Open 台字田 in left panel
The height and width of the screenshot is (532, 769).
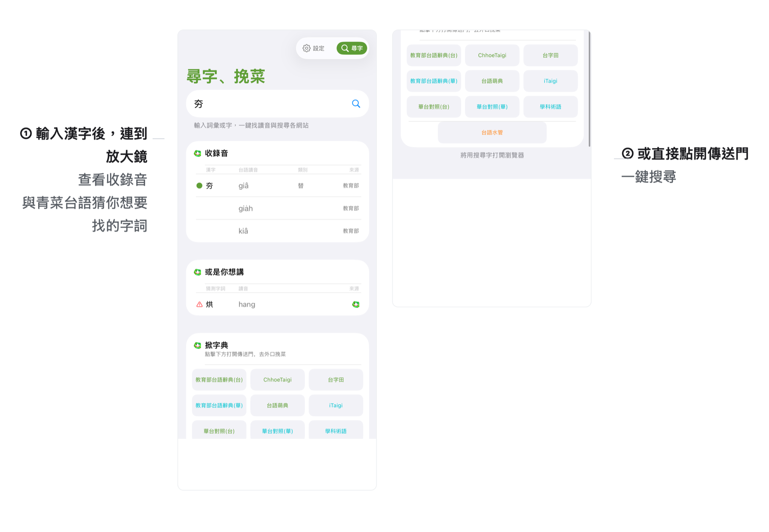coord(336,380)
